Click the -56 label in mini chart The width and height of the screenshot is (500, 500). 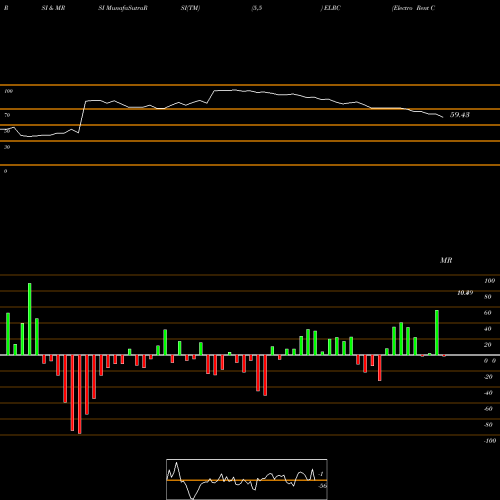tap(322, 486)
